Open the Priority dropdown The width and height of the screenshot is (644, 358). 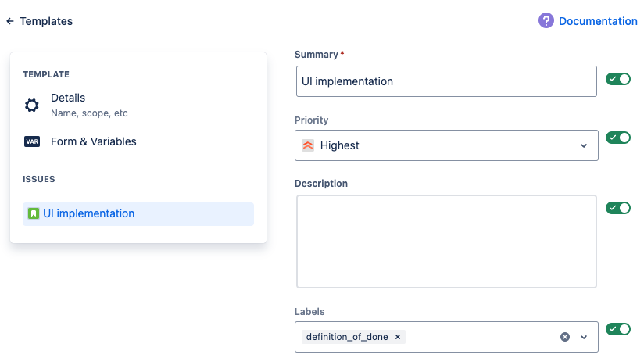click(583, 145)
